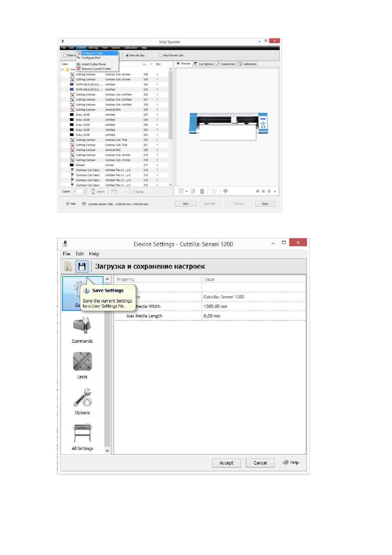Click the zoom out icon in preview
This screenshot has height=555, width=392.
[263, 191]
